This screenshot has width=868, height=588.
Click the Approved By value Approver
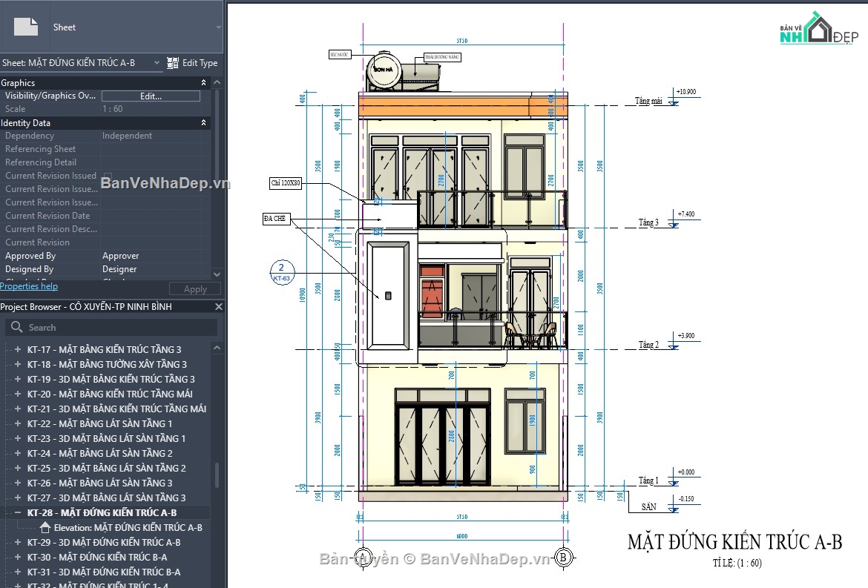click(121, 256)
